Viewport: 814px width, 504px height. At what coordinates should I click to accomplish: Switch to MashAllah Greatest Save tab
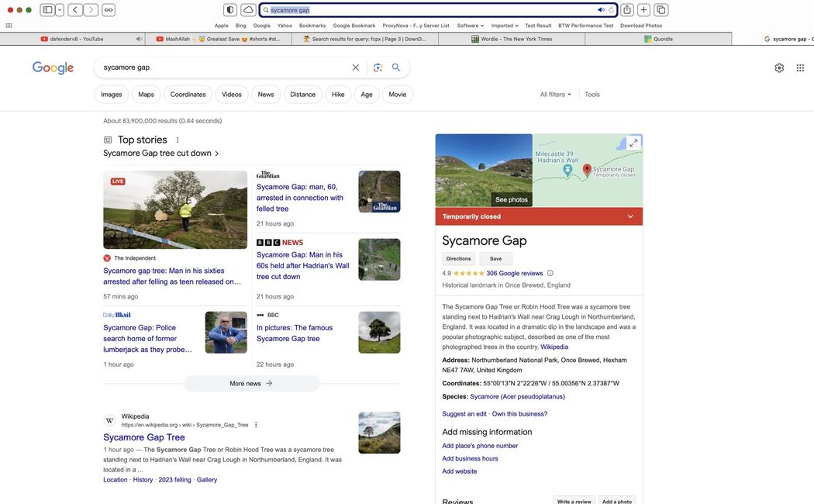[x=219, y=39]
